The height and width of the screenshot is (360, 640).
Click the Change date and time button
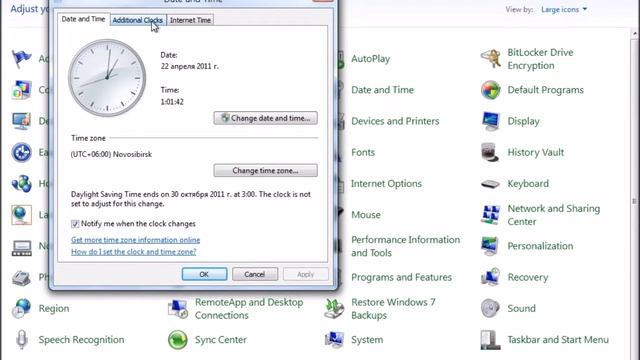tap(265, 118)
